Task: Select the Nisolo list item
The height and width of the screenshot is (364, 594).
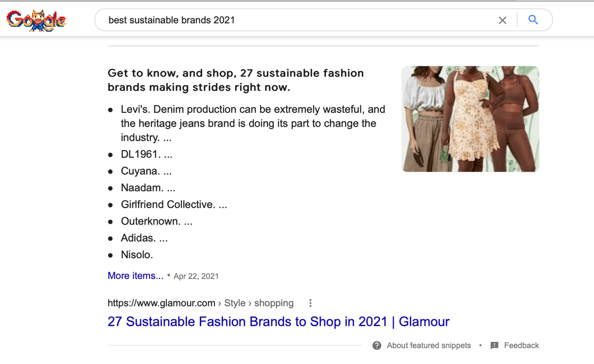Action: [x=137, y=255]
